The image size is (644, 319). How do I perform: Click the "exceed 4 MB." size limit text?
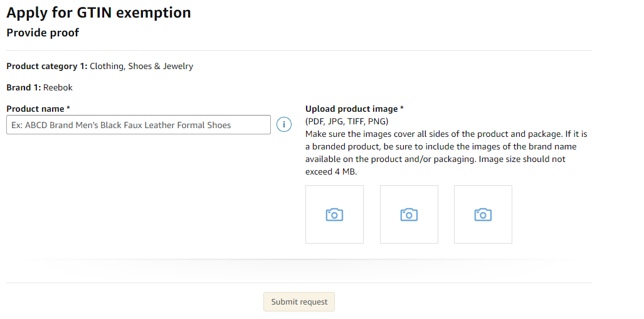coord(331,171)
